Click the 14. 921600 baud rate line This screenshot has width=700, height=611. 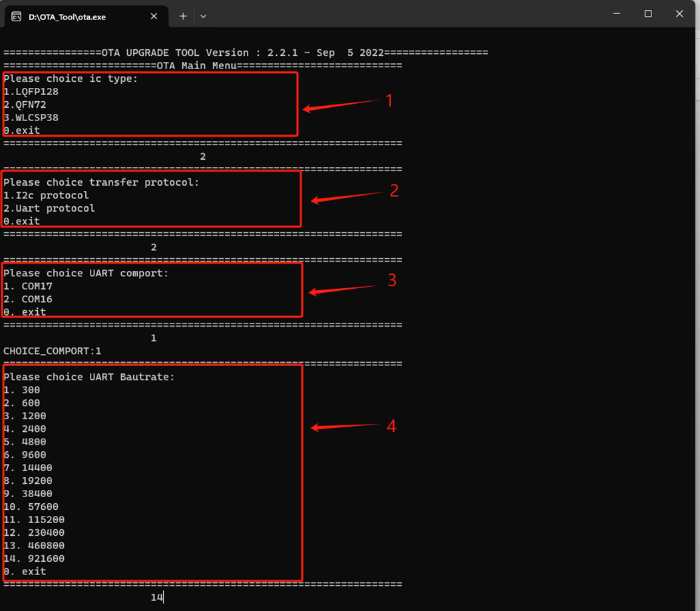pos(35,558)
